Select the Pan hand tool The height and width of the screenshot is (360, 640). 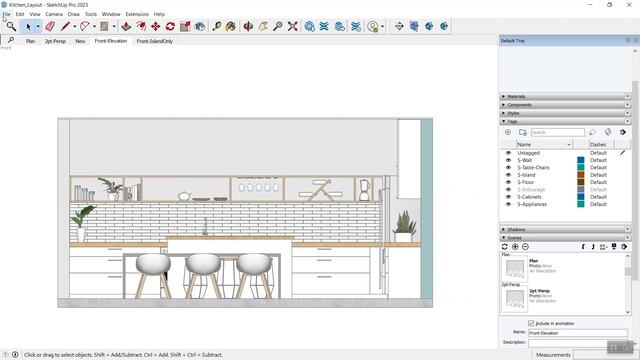263,27
